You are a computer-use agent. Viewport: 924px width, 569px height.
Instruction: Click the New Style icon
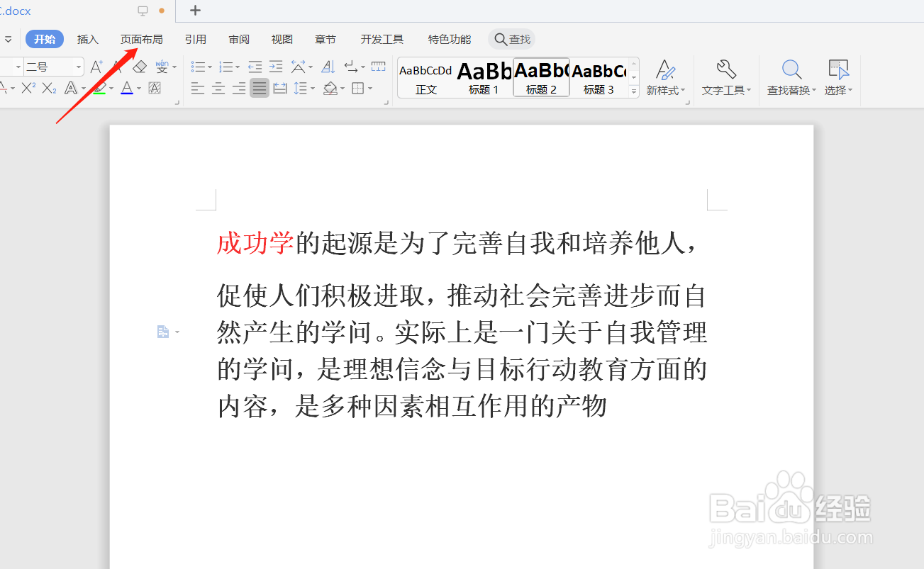665,71
